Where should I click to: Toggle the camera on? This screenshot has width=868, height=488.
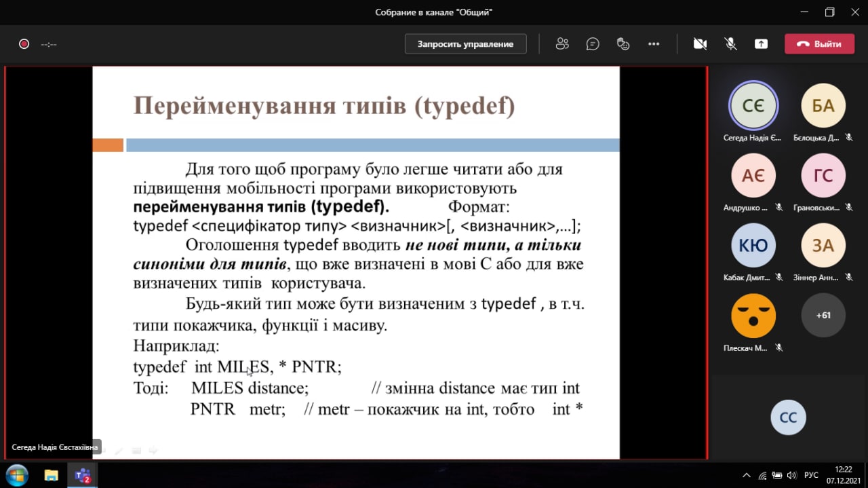[x=700, y=44]
